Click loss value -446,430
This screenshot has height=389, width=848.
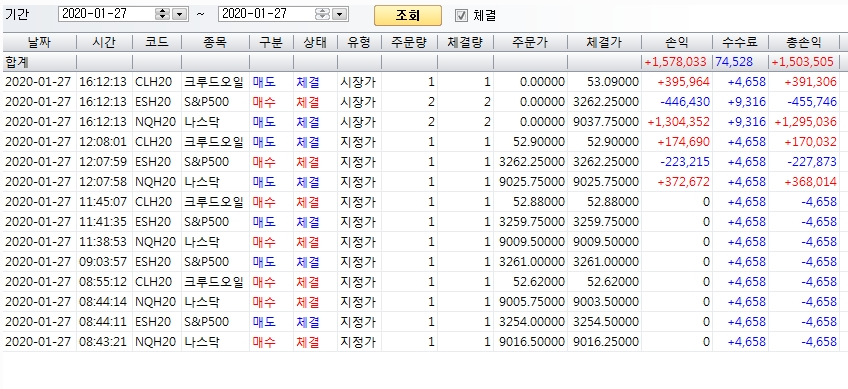coord(685,102)
